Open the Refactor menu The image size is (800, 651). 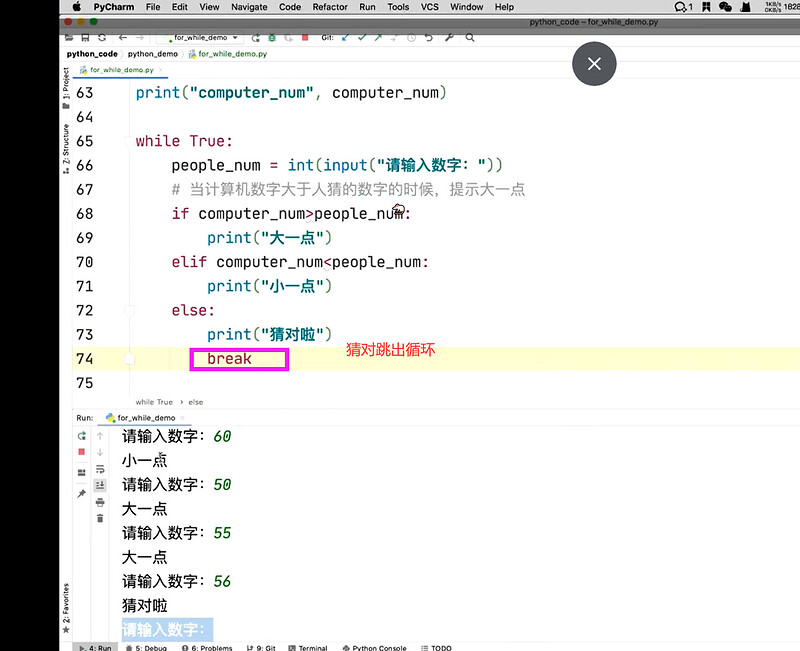(330, 7)
